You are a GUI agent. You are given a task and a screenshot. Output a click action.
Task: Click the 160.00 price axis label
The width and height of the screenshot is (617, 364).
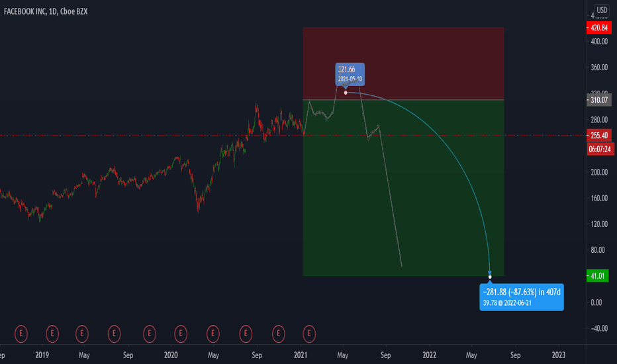pos(599,198)
